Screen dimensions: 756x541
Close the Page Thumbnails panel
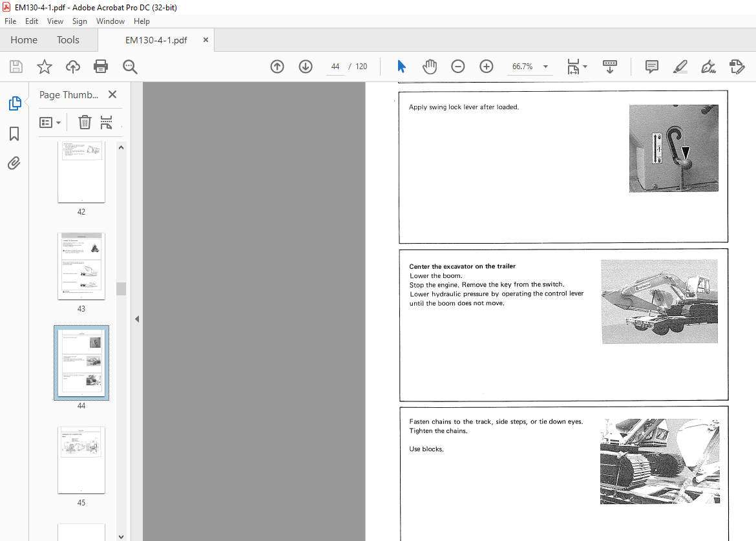coord(112,94)
